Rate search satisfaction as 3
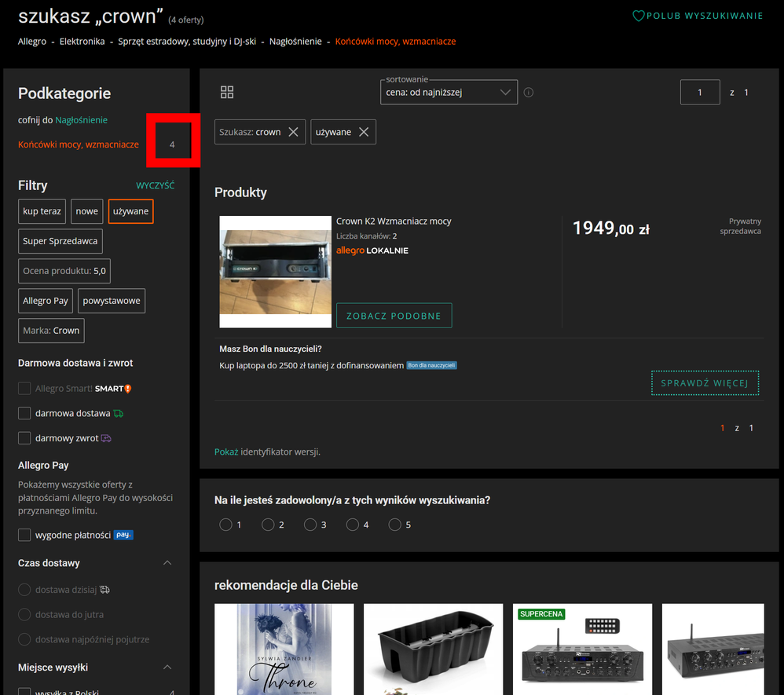 tap(310, 525)
